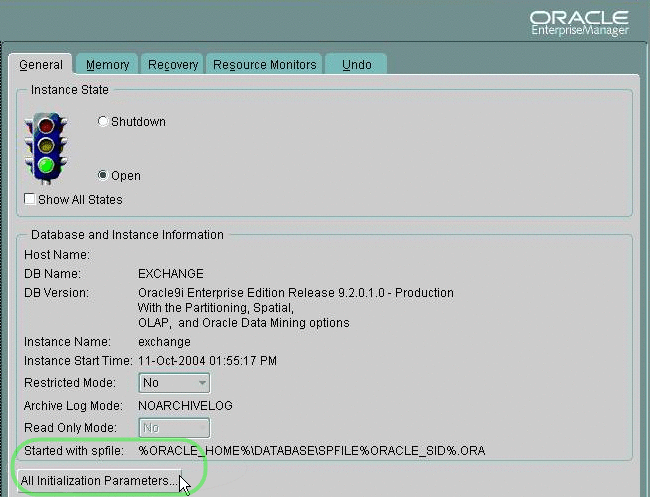The width and height of the screenshot is (650, 497).
Task: Open the Undo tab
Action: (357, 65)
